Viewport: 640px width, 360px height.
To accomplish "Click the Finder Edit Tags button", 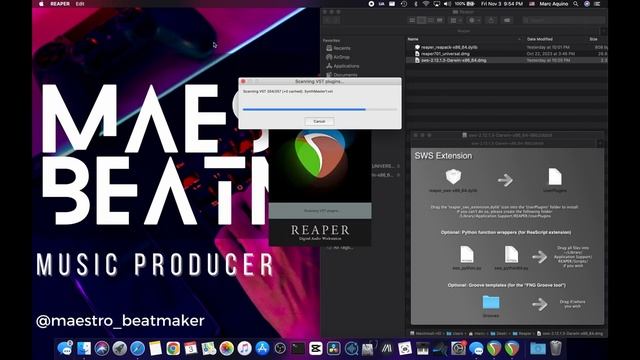I will coord(507,20).
